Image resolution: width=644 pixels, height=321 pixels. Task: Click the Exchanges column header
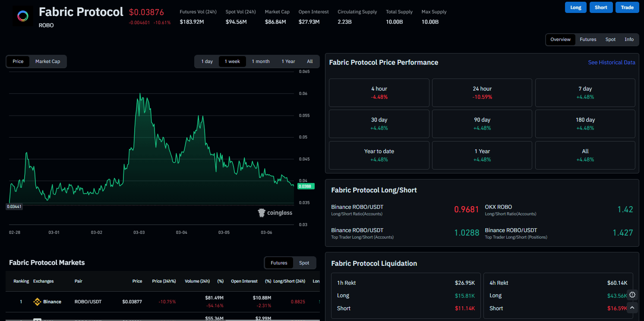[44, 281]
